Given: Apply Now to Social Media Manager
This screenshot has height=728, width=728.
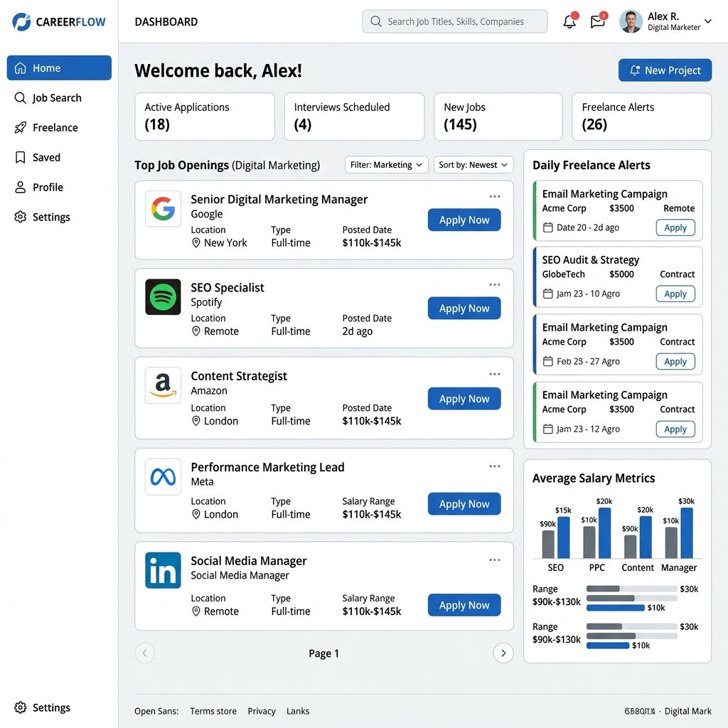Looking at the screenshot, I should point(464,605).
